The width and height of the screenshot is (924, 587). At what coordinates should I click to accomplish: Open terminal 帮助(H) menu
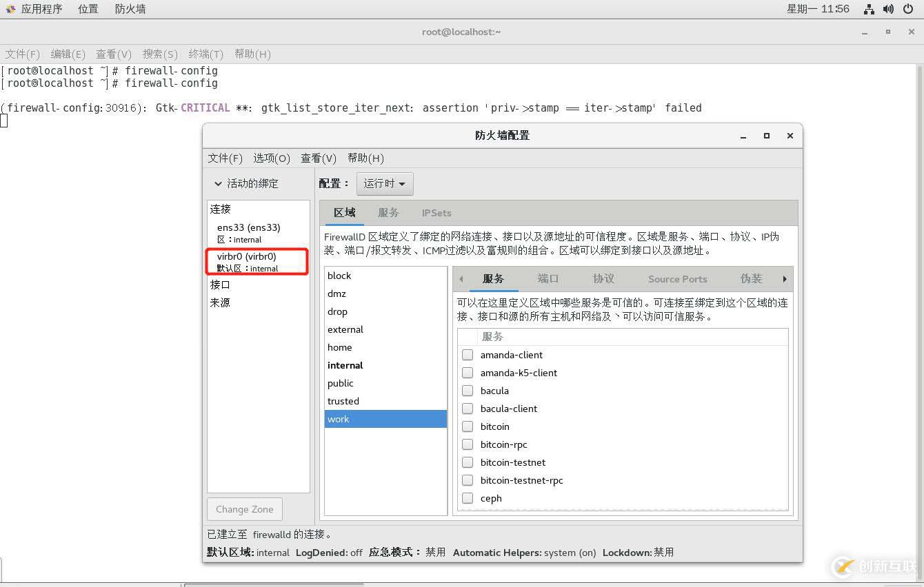(x=252, y=54)
